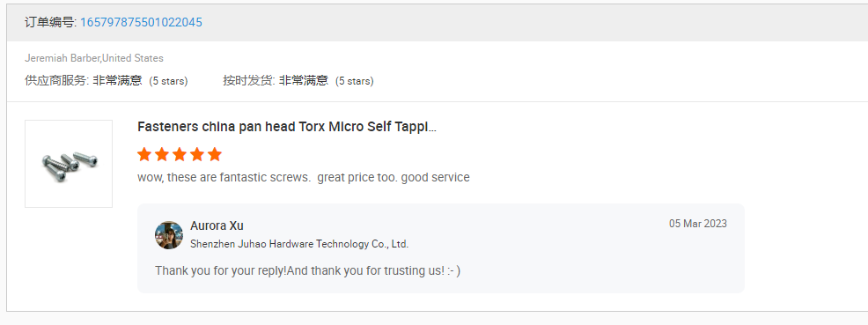Click the second orange rating star
Screen dimensions: 868x325
(162, 154)
